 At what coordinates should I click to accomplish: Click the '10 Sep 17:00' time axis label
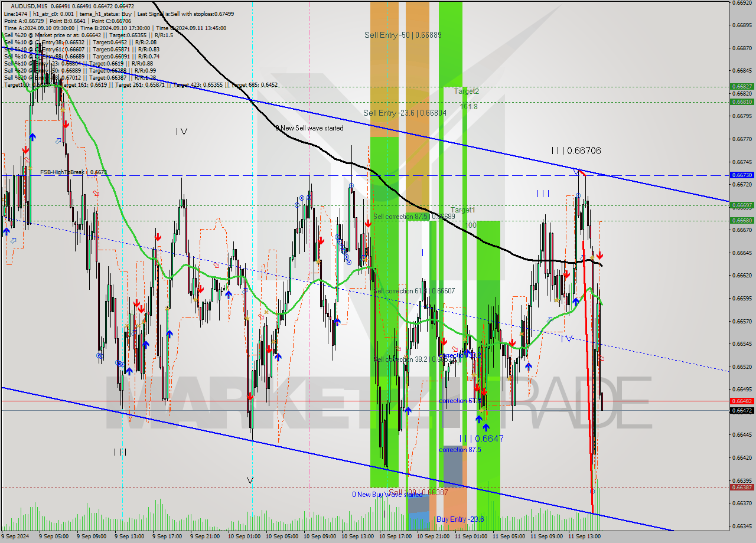point(395,537)
